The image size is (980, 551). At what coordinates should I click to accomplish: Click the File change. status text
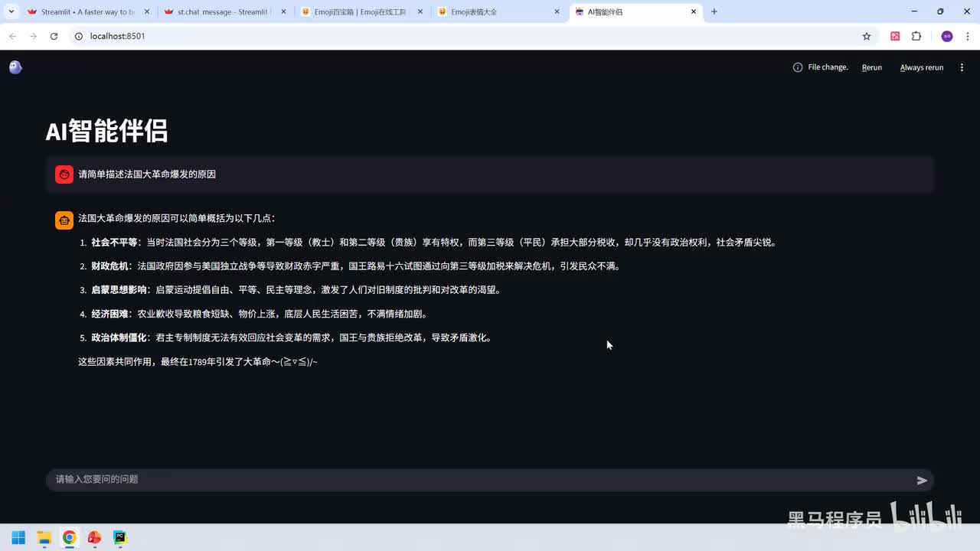[x=828, y=67]
